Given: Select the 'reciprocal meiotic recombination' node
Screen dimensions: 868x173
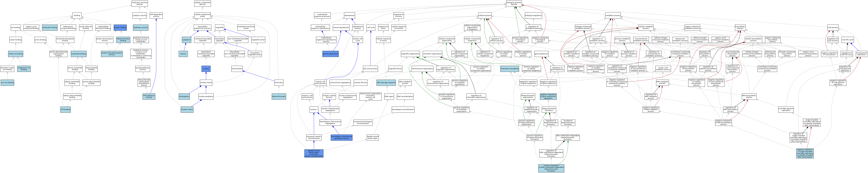Looking at the screenshot, I should (314, 138).
